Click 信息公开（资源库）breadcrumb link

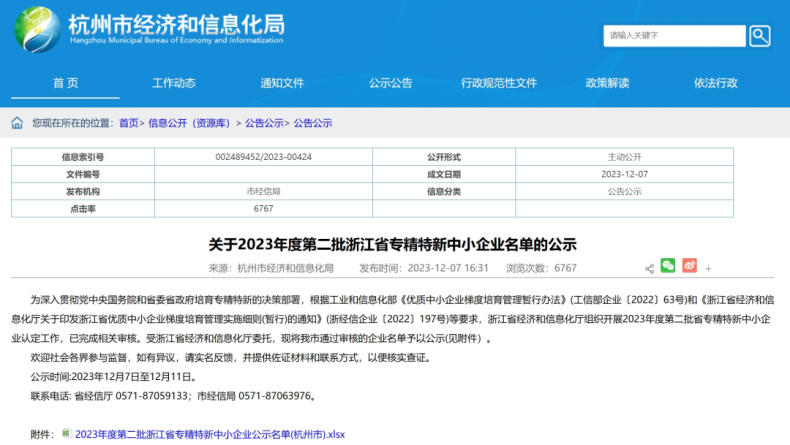pyautogui.click(x=191, y=123)
